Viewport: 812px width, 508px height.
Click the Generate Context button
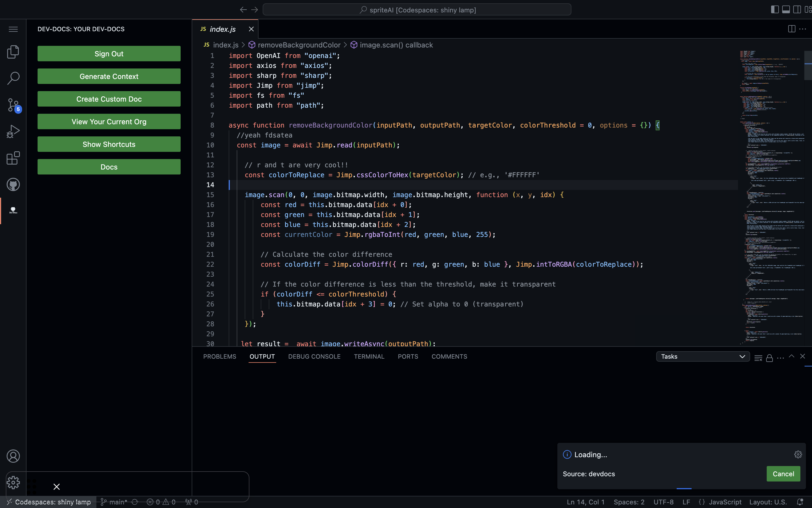(109, 76)
